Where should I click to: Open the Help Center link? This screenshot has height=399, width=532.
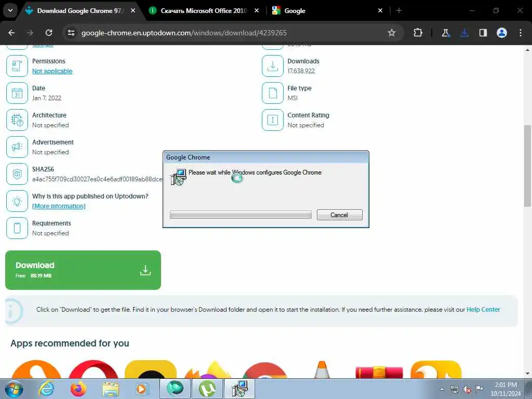(483, 310)
